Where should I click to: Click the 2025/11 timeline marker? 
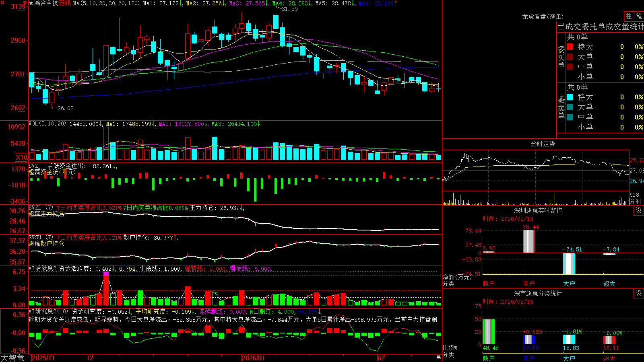pyautogui.click(x=43, y=358)
